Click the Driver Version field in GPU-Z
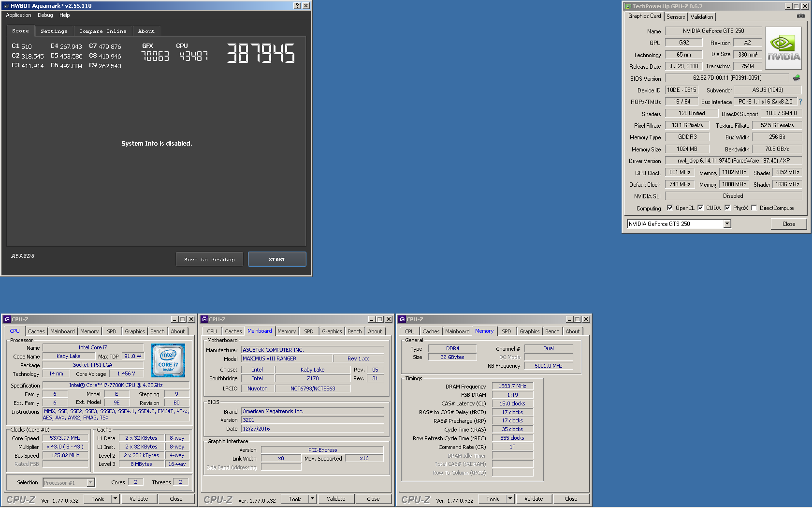The image size is (812, 508). 733,161
